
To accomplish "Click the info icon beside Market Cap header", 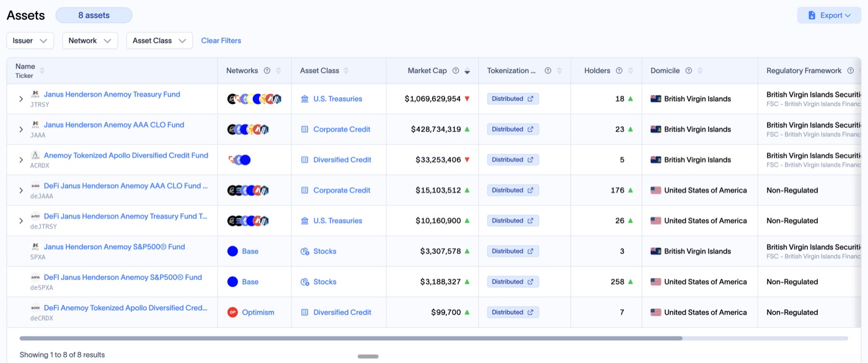I will (x=456, y=71).
